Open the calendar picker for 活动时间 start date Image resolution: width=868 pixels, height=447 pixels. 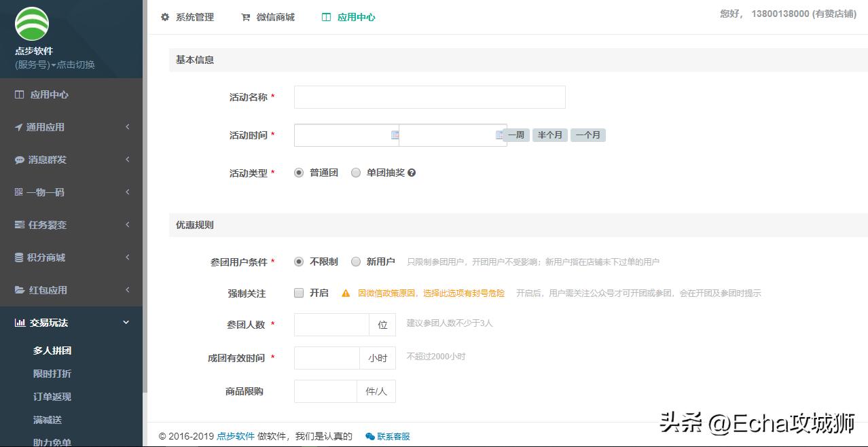[x=394, y=135]
